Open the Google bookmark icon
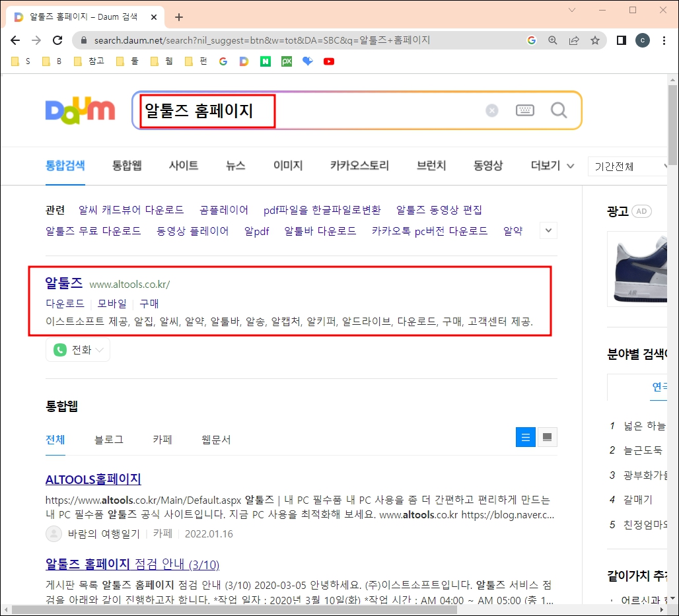Image resolution: width=679 pixels, height=616 pixels. [x=225, y=61]
